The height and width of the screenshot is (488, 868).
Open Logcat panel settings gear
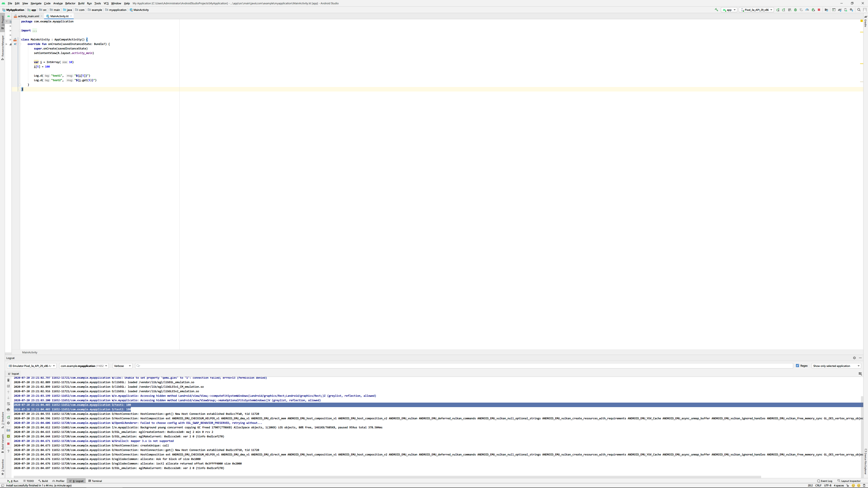point(854,358)
